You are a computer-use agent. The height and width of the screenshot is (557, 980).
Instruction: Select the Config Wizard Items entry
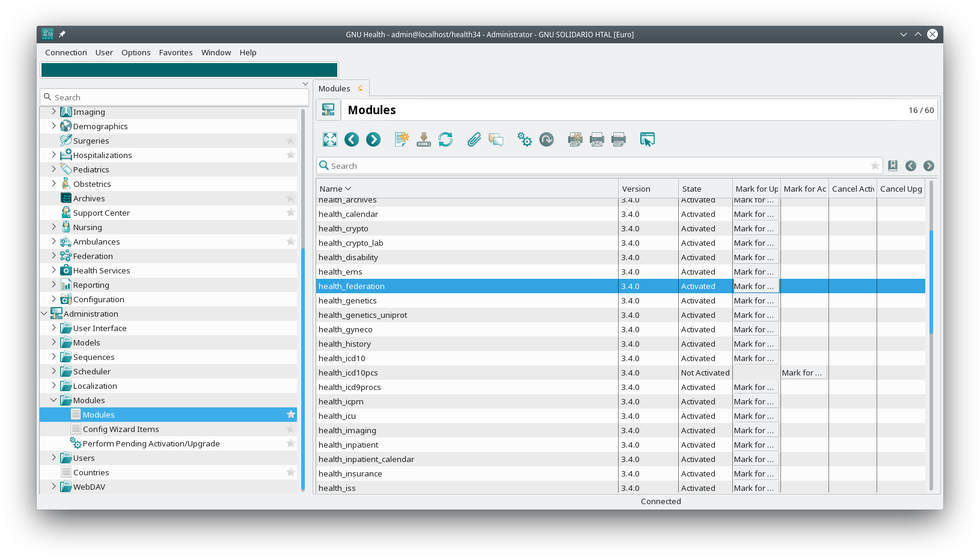coord(168,429)
